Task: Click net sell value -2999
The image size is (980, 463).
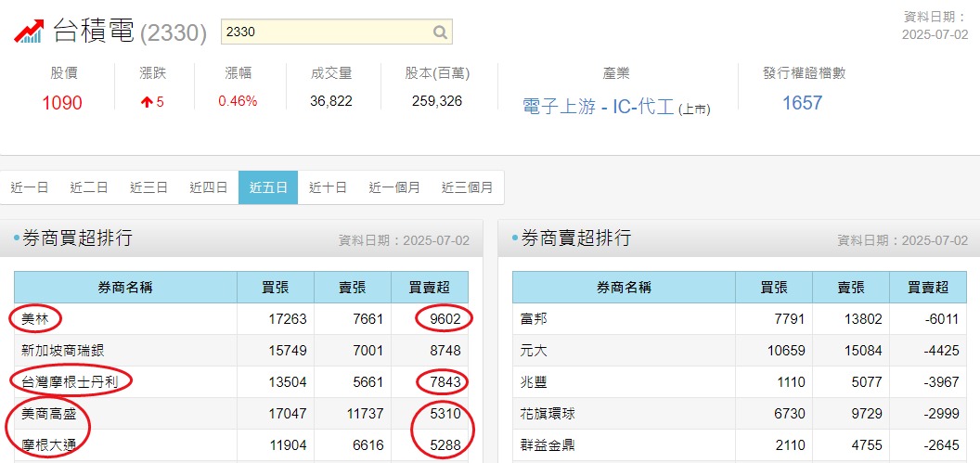Action: 941,414
